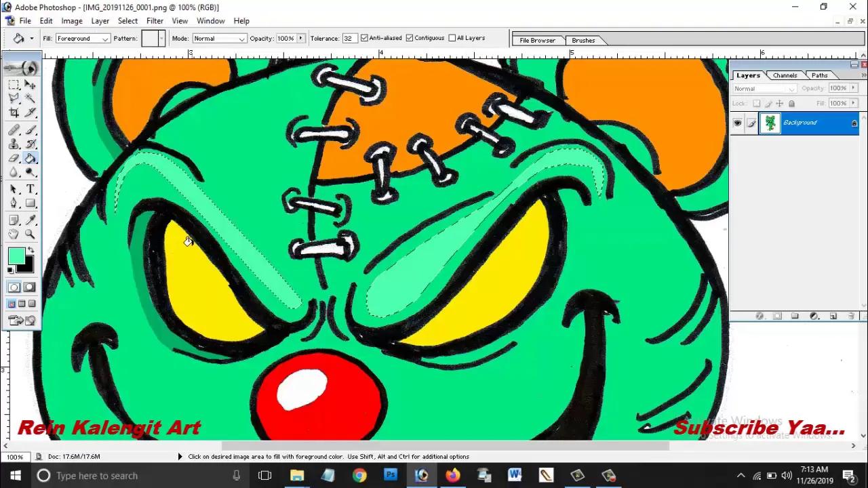This screenshot has width=868, height=488.
Task: Select the Crop tool
Action: click(x=14, y=113)
